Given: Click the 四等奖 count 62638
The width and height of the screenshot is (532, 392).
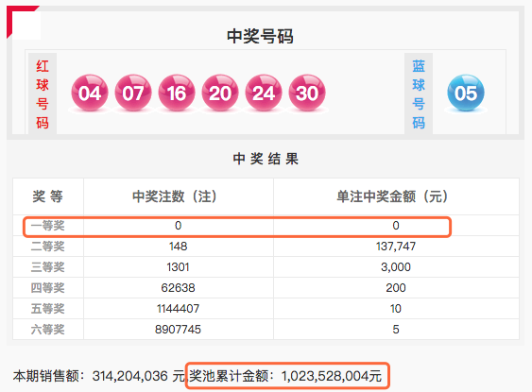Looking at the screenshot, I should (179, 288).
